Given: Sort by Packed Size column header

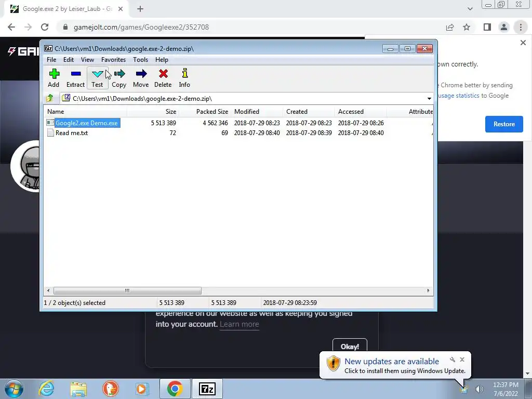Looking at the screenshot, I should (205, 112).
